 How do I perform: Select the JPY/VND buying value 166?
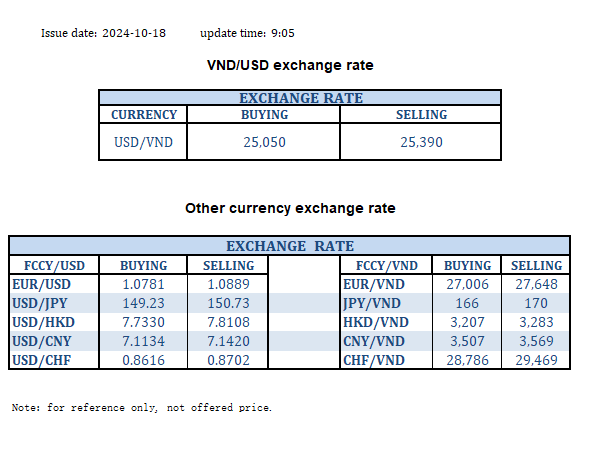point(468,303)
